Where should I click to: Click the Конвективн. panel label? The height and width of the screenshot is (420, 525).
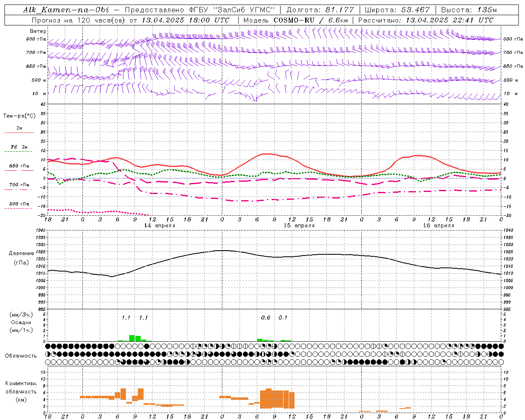[21, 383]
